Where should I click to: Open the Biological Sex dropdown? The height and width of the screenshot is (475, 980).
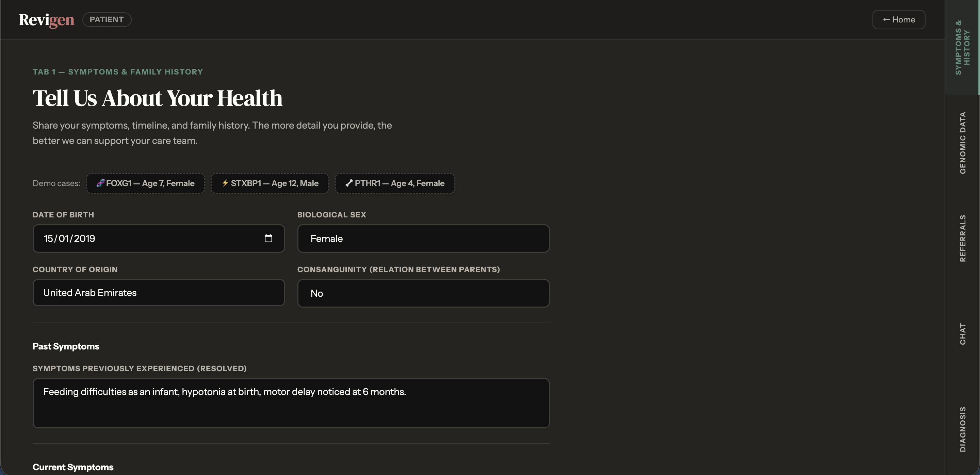[423, 239]
